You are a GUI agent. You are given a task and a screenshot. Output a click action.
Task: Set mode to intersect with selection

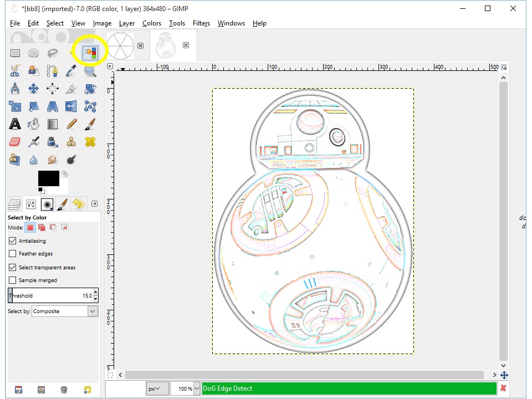(65, 227)
